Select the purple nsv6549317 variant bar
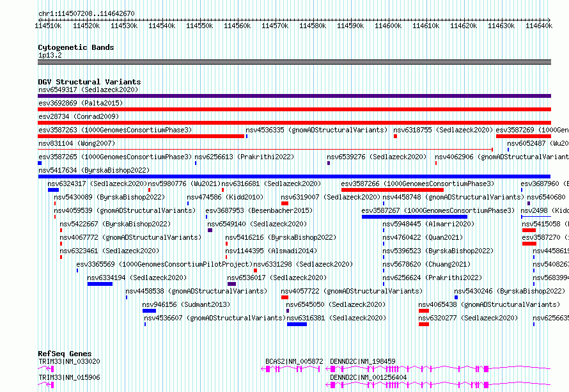569x392 pixels. (x=294, y=96)
